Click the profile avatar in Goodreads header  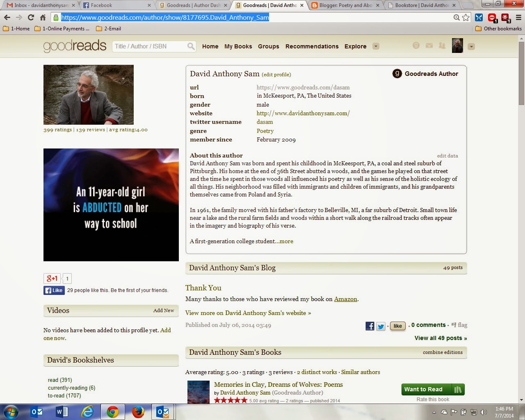[x=457, y=46]
